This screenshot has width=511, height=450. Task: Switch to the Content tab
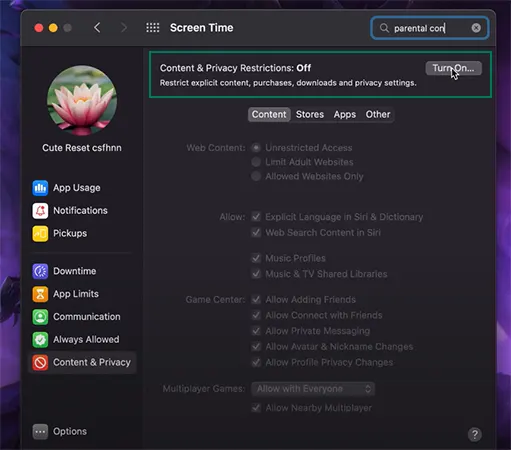(269, 115)
